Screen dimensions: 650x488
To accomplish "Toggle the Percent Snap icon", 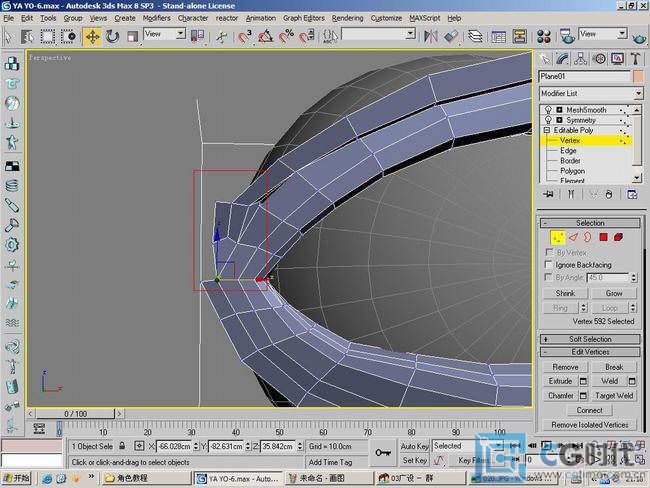I will click(x=286, y=36).
